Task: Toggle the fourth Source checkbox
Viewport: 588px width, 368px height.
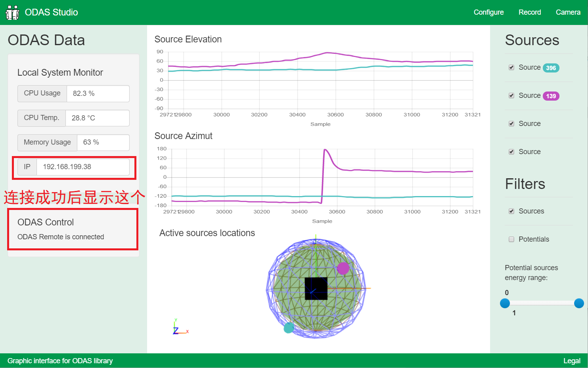Action: [511, 151]
